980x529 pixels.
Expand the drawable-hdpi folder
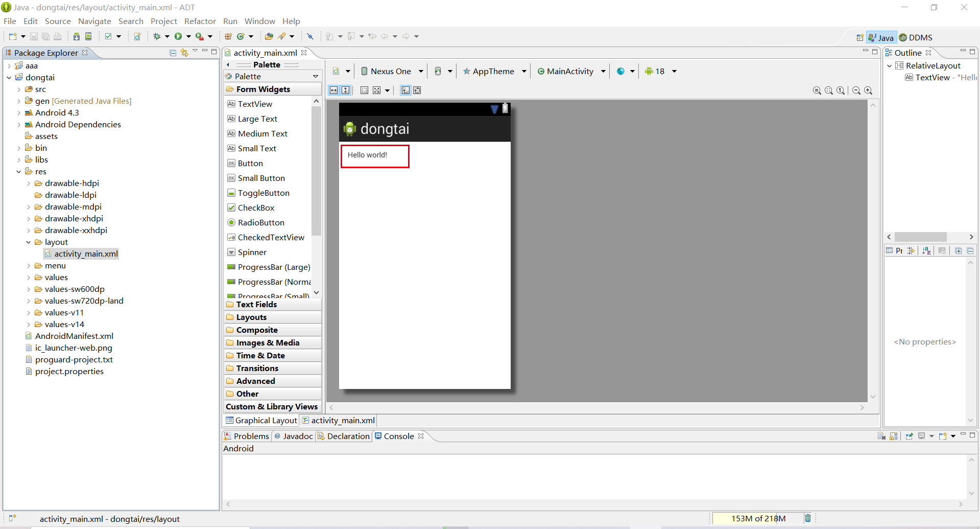[29, 183]
